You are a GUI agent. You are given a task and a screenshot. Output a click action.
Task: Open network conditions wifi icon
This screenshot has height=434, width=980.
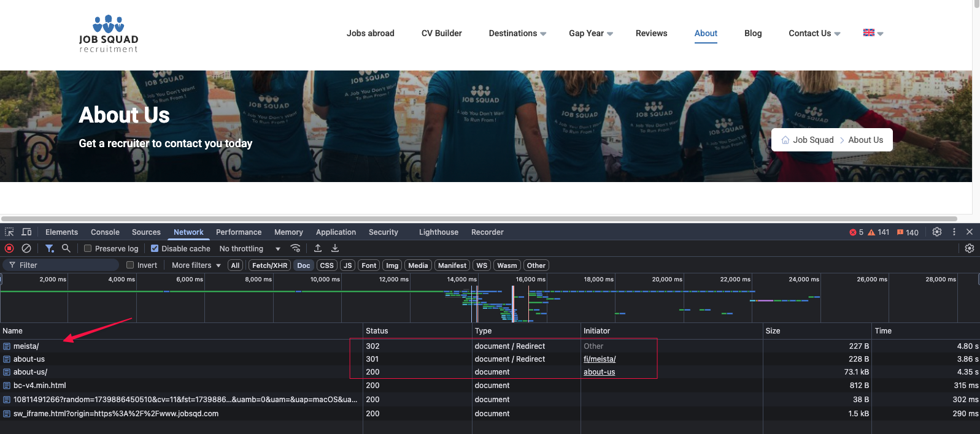[295, 248]
